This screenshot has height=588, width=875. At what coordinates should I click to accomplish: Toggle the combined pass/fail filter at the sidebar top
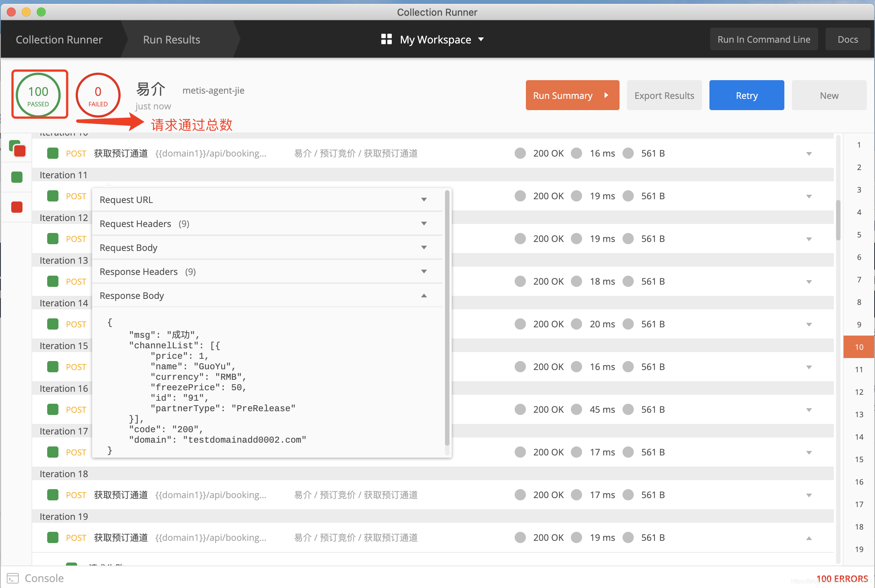coord(16,149)
